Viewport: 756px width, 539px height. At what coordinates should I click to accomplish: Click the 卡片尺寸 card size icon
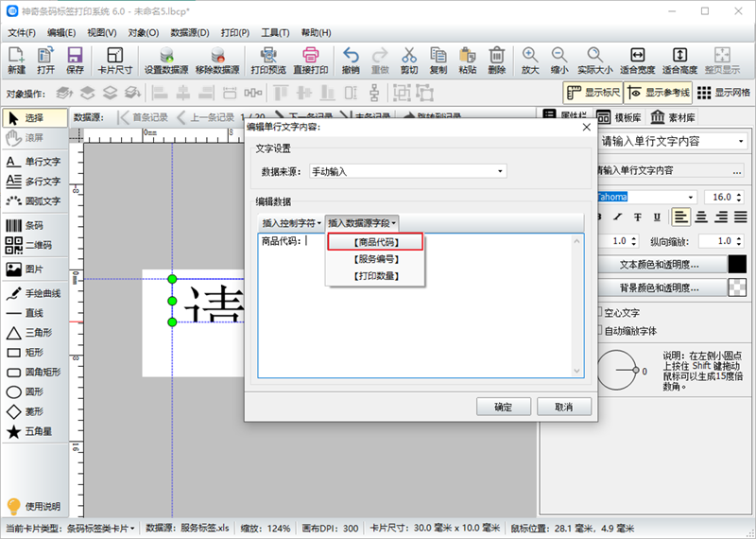pos(115,61)
